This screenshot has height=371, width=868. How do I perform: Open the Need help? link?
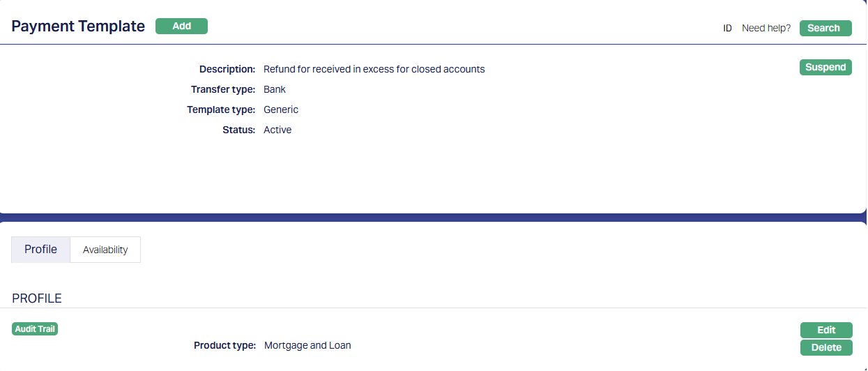(x=766, y=29)
